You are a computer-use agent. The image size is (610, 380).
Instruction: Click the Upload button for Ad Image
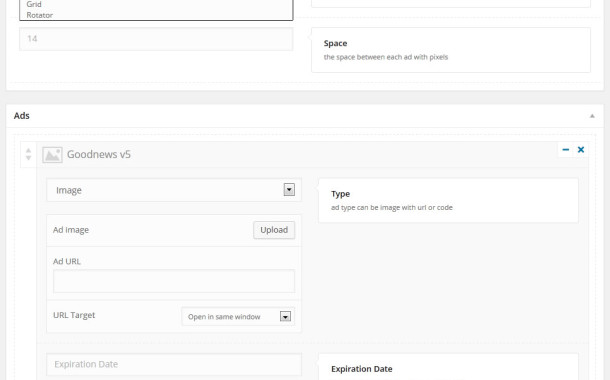pyautogui.click(x=274, y=230)
